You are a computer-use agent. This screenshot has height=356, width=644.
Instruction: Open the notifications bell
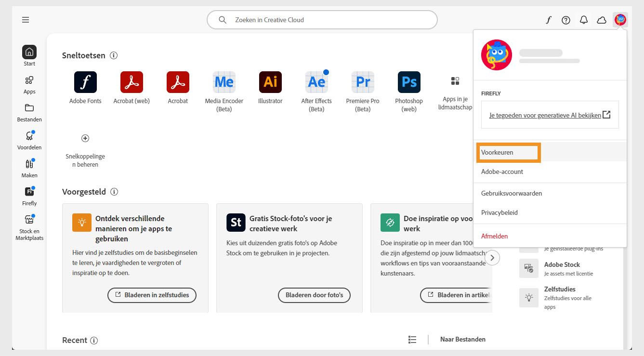pos(584,20)
